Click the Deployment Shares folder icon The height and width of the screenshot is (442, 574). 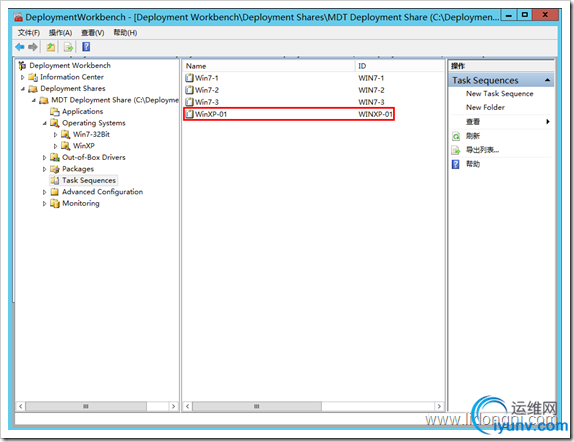click(x=33, y=89)
